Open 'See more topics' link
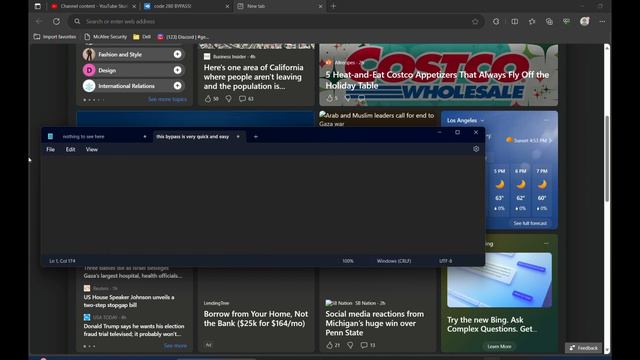The height and width of the screenshot is (360, 640). 167,99
